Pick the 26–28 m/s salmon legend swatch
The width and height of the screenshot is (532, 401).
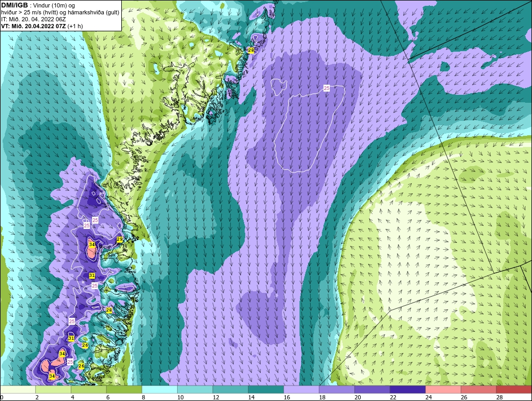[x=479, y=389]
